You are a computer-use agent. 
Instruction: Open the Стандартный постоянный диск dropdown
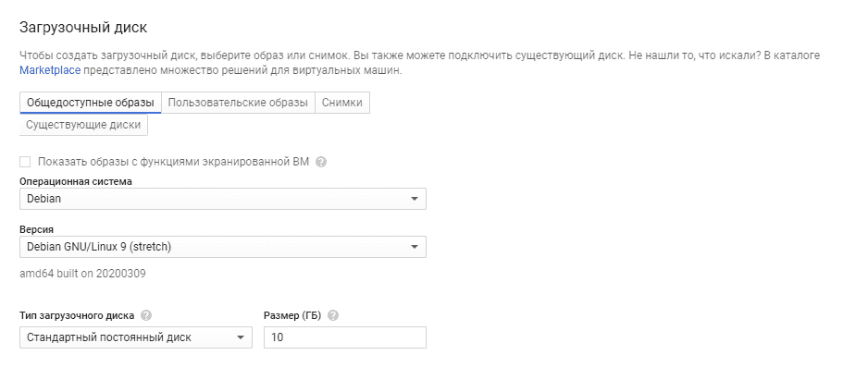click(x=135, y=337)
